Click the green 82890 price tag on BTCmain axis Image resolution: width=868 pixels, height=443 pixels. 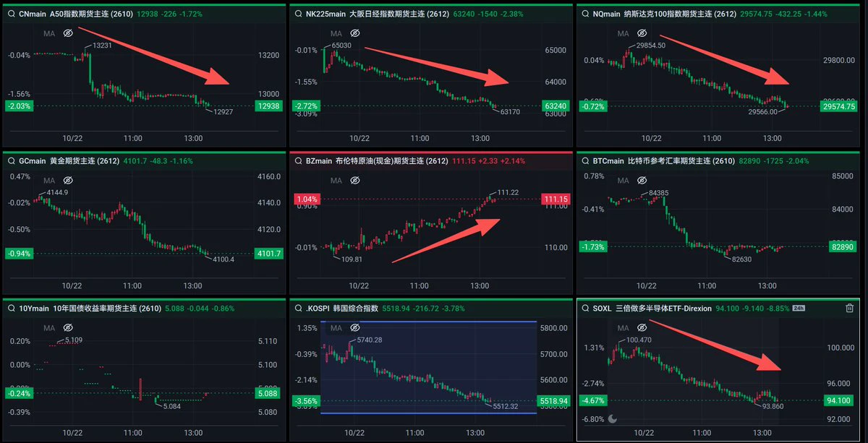click(843, 247)
